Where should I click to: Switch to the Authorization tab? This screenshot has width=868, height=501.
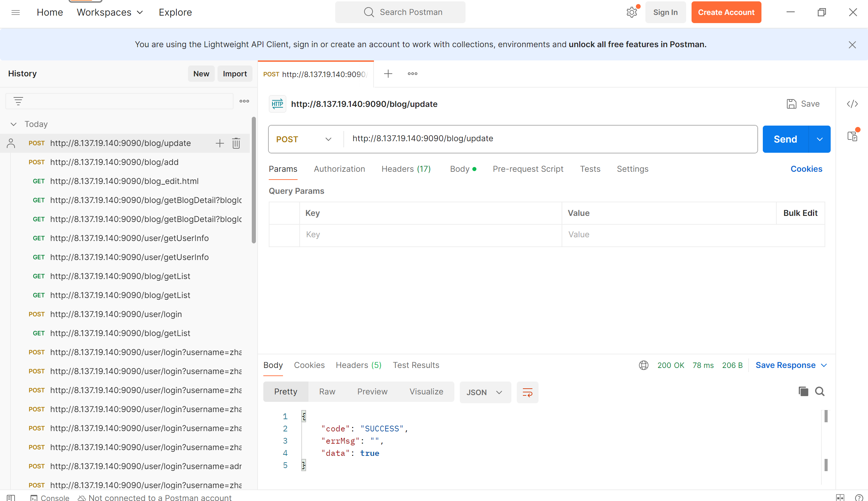339,169
